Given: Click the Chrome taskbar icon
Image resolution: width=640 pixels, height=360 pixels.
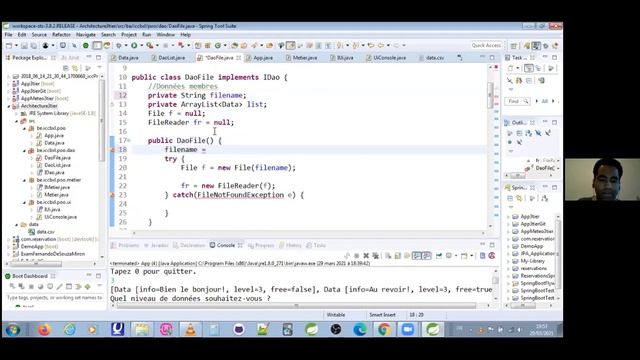Looking at the screenshot, I should pos(384,329).
